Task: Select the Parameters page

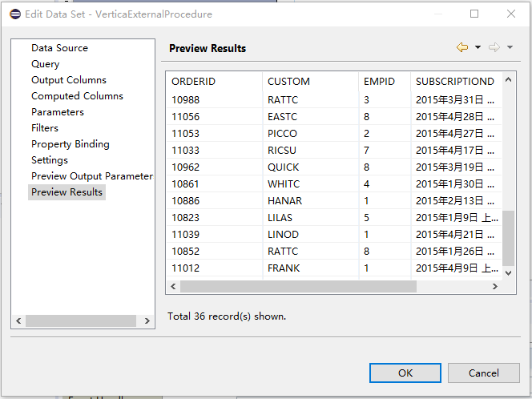Action: [57, 112]
